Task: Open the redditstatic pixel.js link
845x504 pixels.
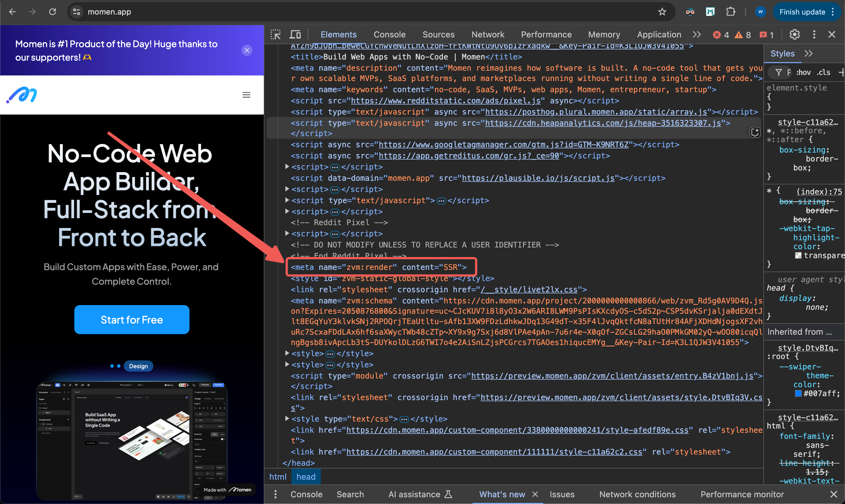Action: coord(446,101)
